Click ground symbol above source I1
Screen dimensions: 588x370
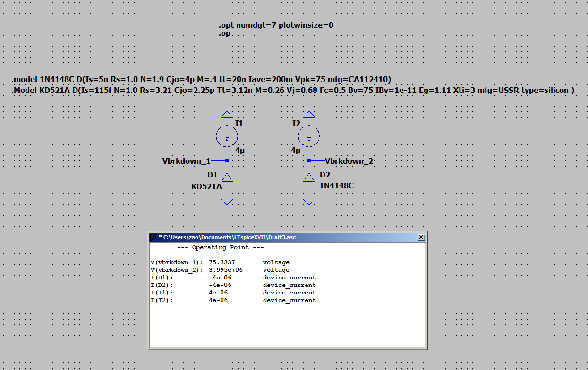pos(227,115)
